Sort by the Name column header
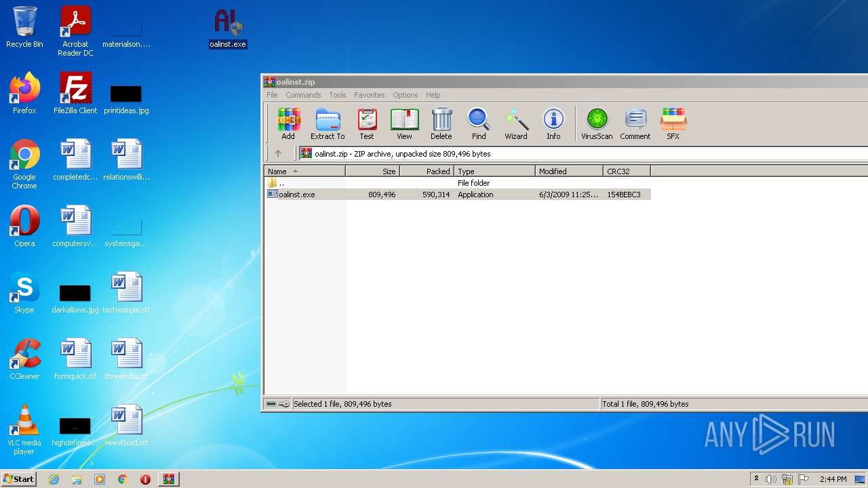 click(x=305, y=171)
